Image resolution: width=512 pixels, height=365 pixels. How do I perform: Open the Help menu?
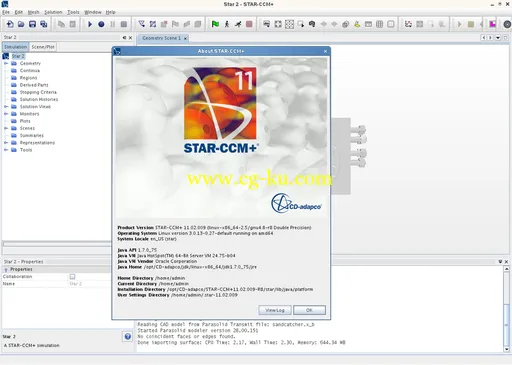111,12
